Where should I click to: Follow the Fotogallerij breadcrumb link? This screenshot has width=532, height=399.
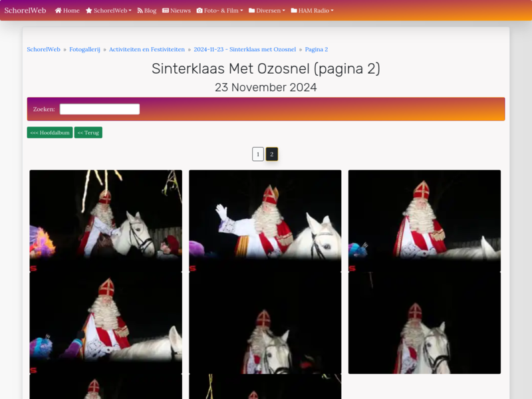coord(85,49)
